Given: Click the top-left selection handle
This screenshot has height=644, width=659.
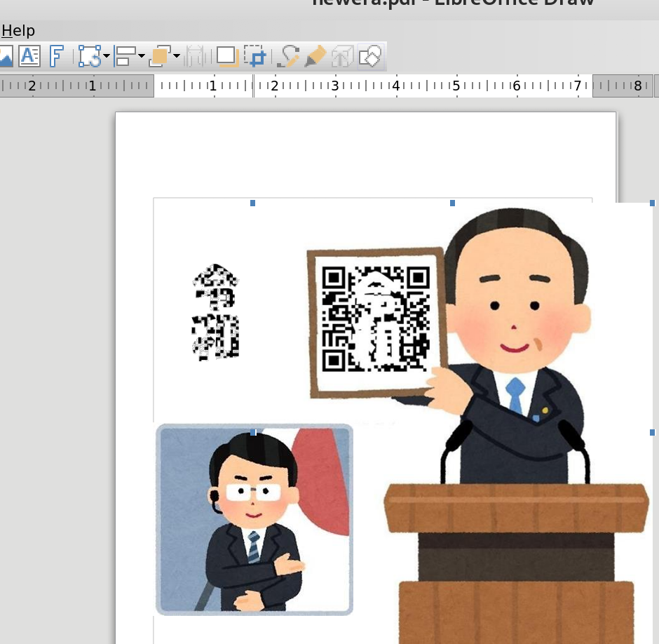Looking at the screenshot, I should (x=252, y=203).
